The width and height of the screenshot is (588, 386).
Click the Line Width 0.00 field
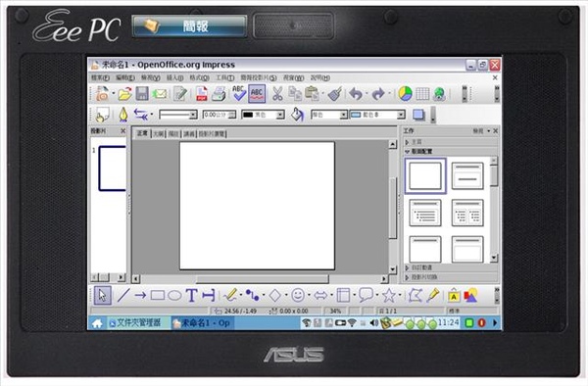pyautogui.click(x=217, y=115)
